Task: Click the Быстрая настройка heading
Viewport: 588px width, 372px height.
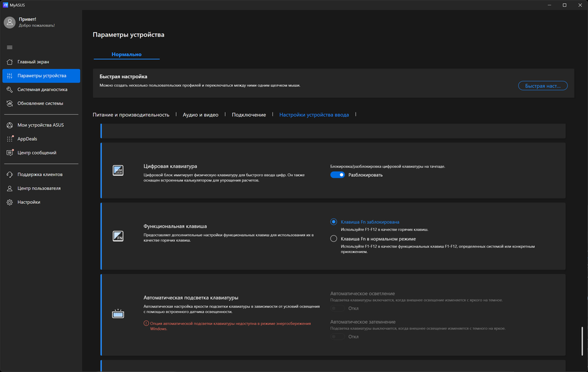Action: click(x=123, y=76)
